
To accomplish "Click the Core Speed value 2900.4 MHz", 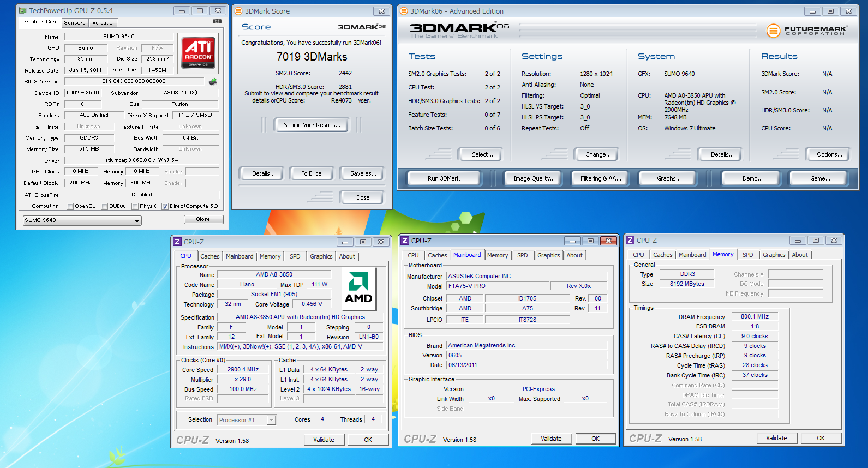I will tap(243, 369).
